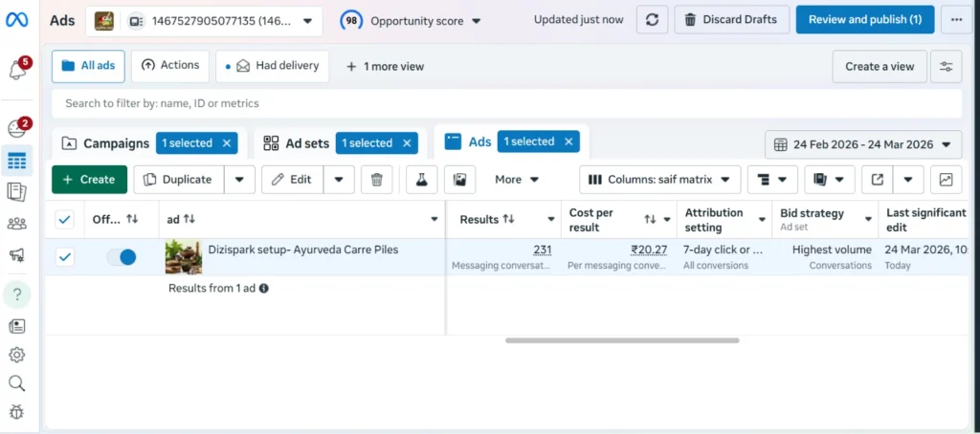Clear the Ads 1 selected filter
The height and width of the screenshot is (434, 980).
568,141
